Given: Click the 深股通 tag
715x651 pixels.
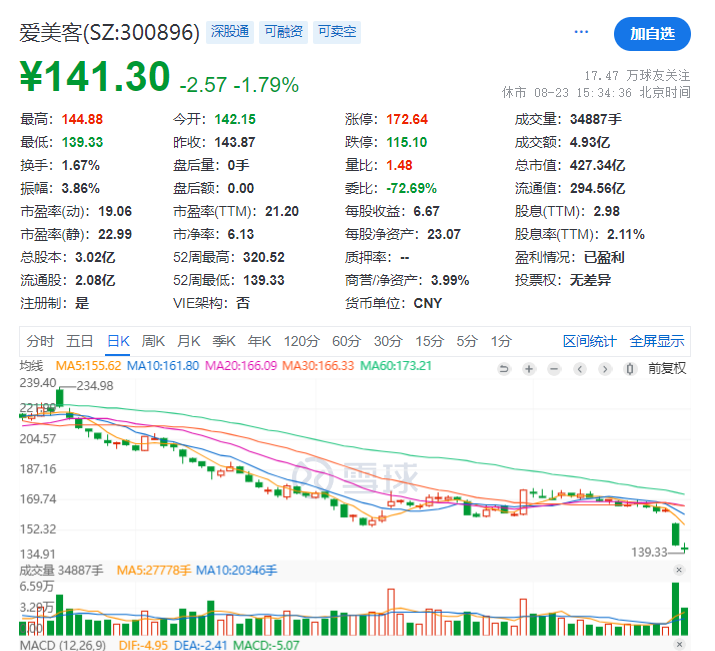Looking at the screenshot, I should (x=230, y=32).
